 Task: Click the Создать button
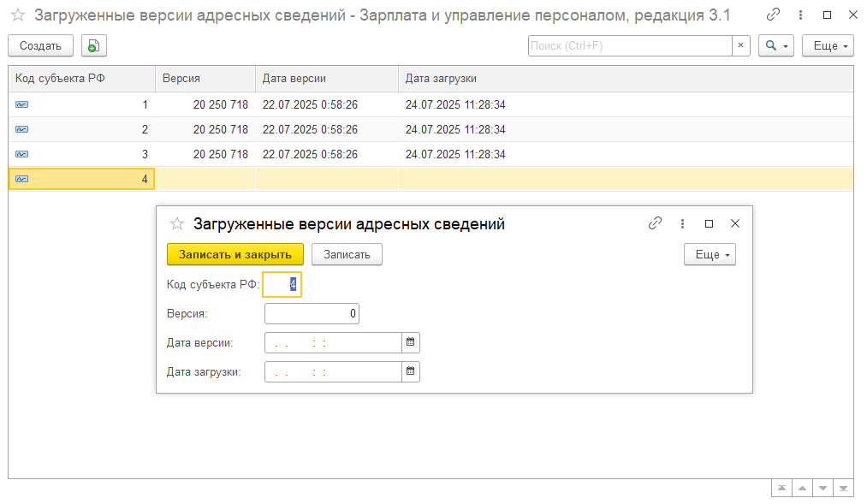(40, 46)
